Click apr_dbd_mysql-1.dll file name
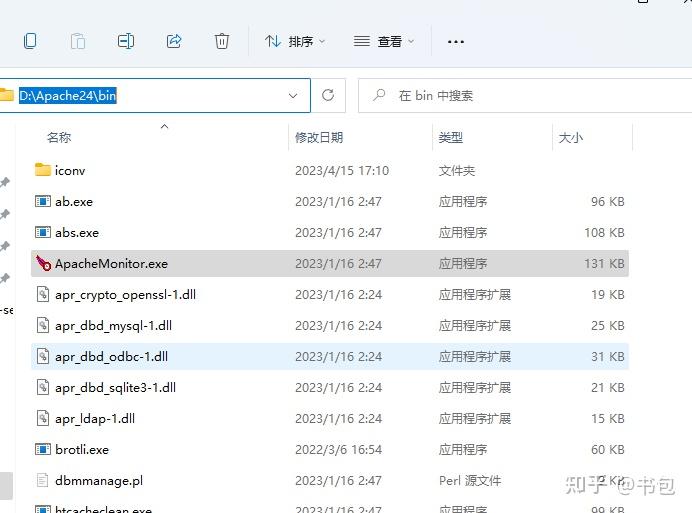Viewport: 692px width, 513px height. click(113, 326)
